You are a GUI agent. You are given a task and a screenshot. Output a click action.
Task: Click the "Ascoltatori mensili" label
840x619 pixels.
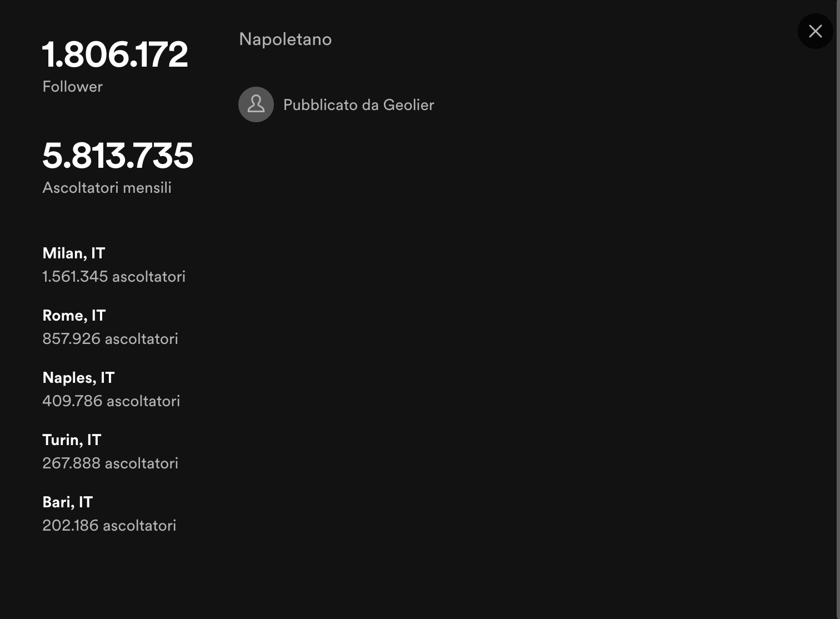[107, 188]
